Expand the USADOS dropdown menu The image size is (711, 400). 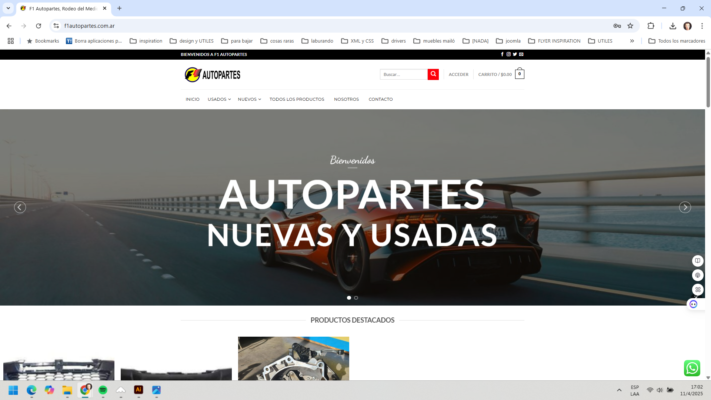[x=219, y=99]
